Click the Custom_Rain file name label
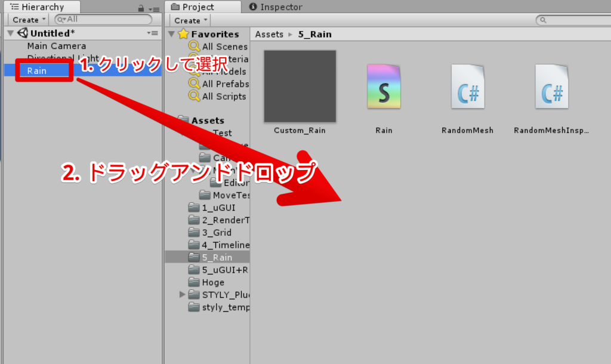This screenshot has width=611, height=364. (300, 131)
